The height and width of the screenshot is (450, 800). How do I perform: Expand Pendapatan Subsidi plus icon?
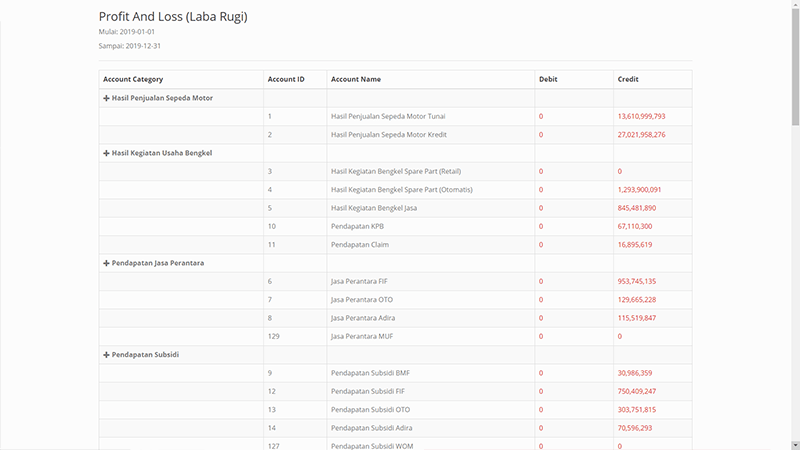pos(106,355)
